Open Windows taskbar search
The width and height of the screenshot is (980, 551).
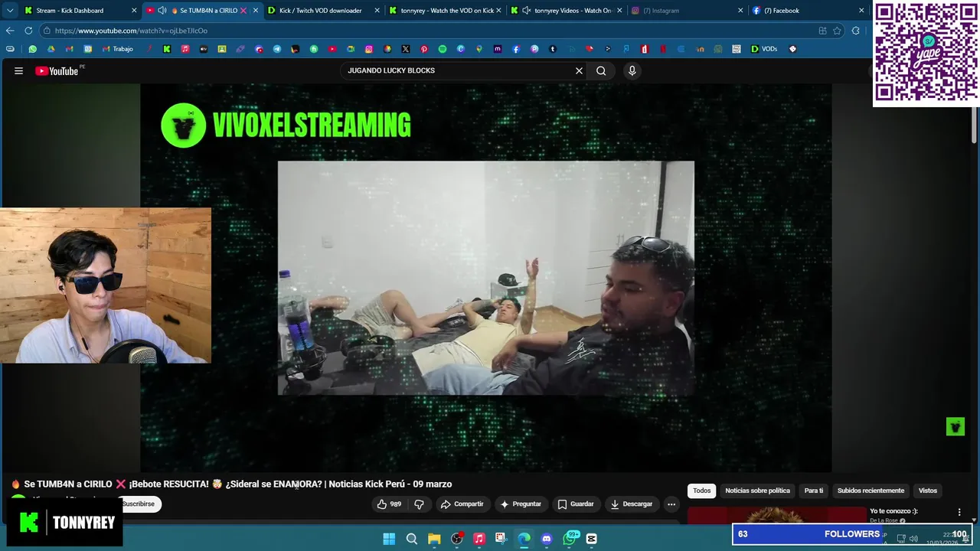point(411,539)
